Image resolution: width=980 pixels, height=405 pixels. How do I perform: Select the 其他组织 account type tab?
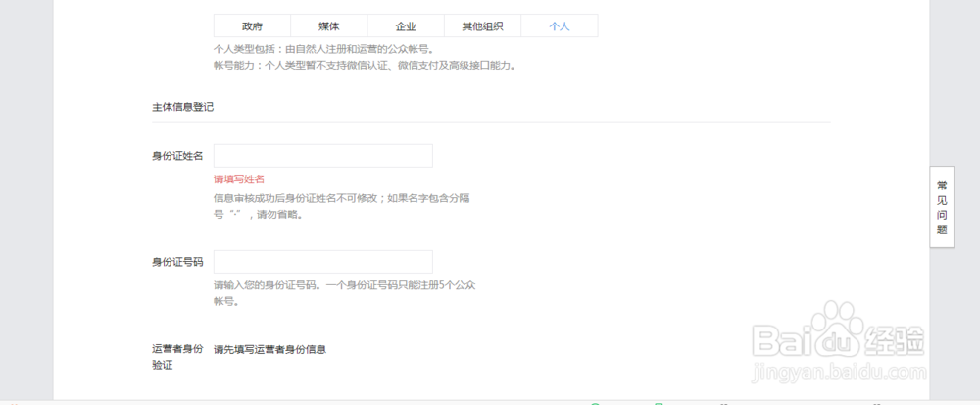[482, 26]
